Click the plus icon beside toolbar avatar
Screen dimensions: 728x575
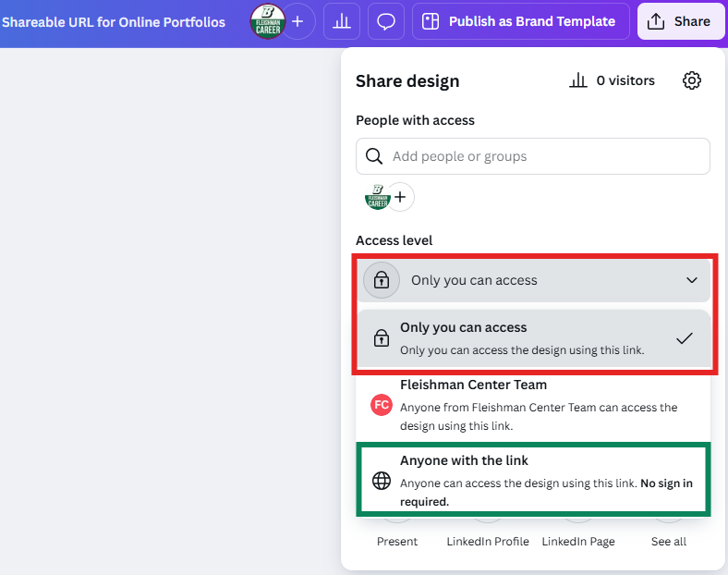(297, 21)
